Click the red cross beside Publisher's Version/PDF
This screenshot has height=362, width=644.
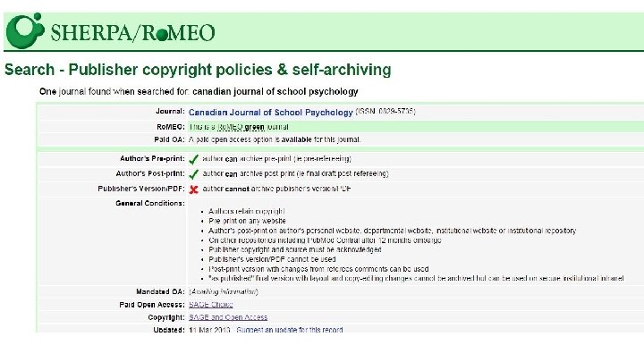point(193,189)
